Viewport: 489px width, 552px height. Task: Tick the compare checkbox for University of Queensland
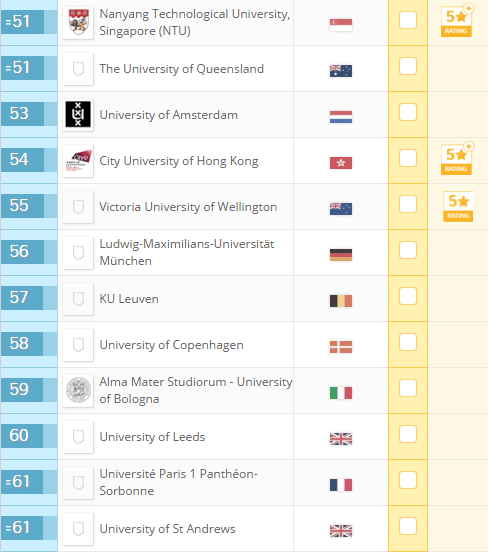pyautogui.click(x=408, y=66)
